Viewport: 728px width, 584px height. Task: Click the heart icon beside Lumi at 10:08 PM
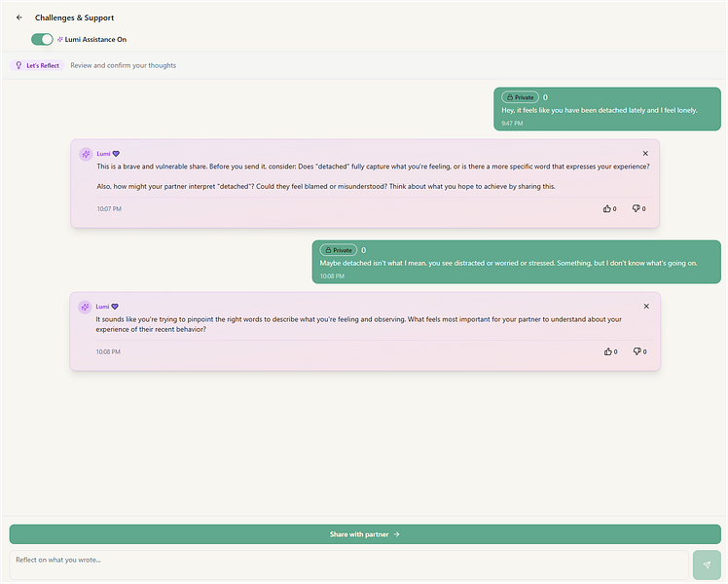115,307
